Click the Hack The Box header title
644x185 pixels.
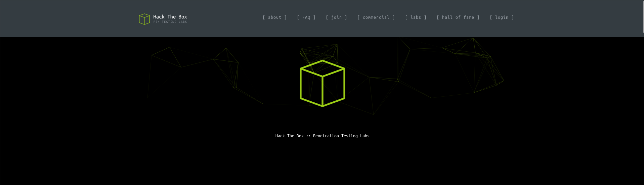[170, 17]
